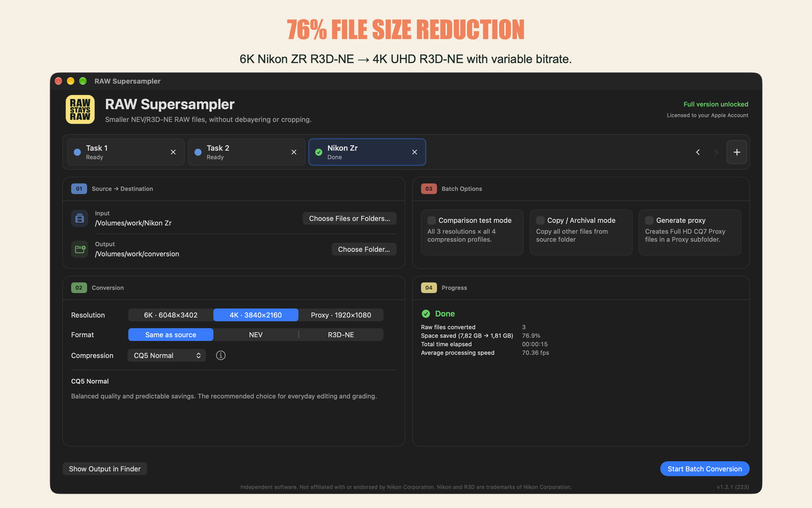This screenshot has height=508, width=812.
Task: Select Proxy 1920×1080 resolution
Action: pyautogui.click(x=341, y=315)
